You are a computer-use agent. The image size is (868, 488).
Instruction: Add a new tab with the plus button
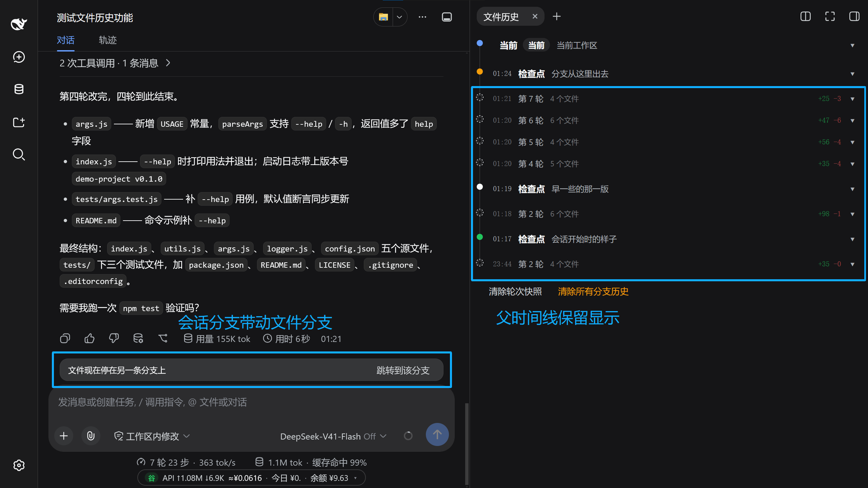point(556,17)
